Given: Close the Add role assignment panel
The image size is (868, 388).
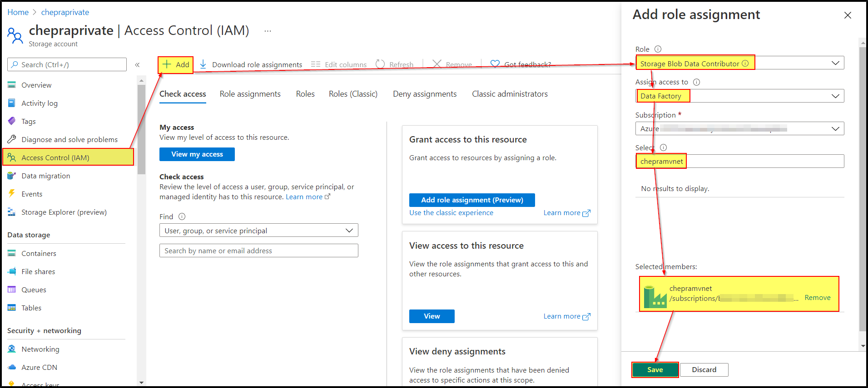Looking at the screenshot, I should pyautogui.click(x=848, y=15).
